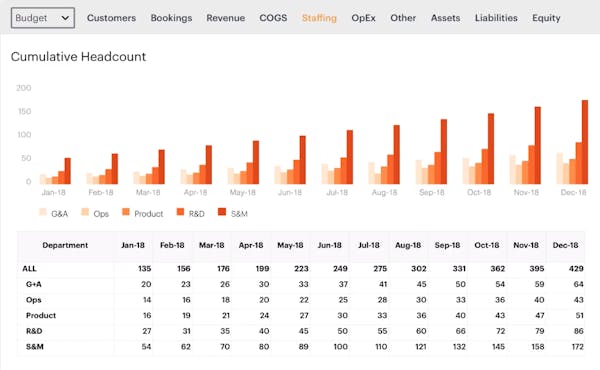Click the Dec-18 column header
The width and height of the screenshot is (600, 370).
pos(565,245)
